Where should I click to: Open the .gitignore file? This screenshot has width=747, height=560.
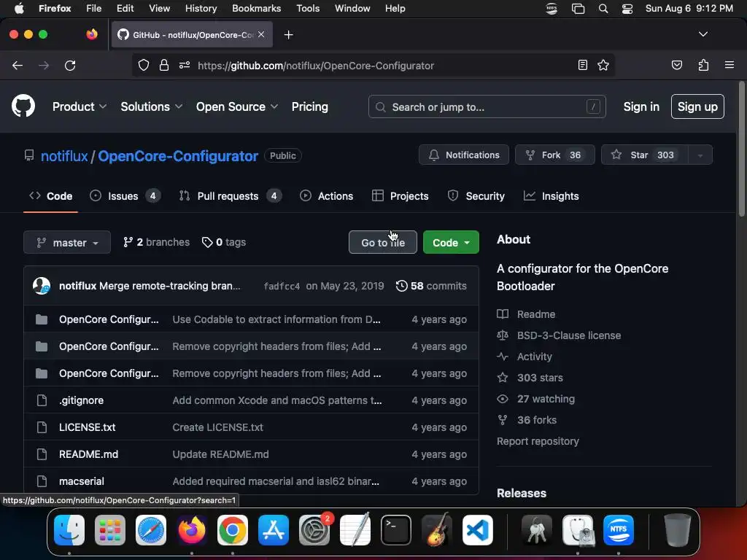pos(82,400)
